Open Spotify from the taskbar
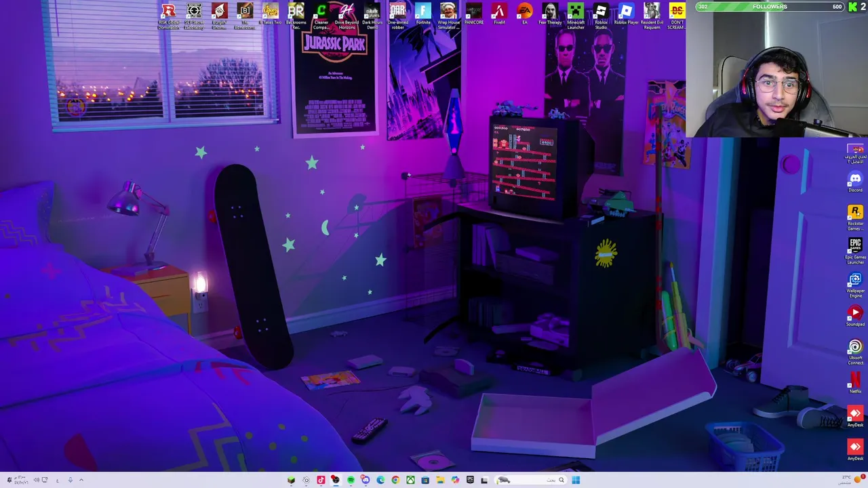Viewport: 868px width, 488px height. [351, 480]
